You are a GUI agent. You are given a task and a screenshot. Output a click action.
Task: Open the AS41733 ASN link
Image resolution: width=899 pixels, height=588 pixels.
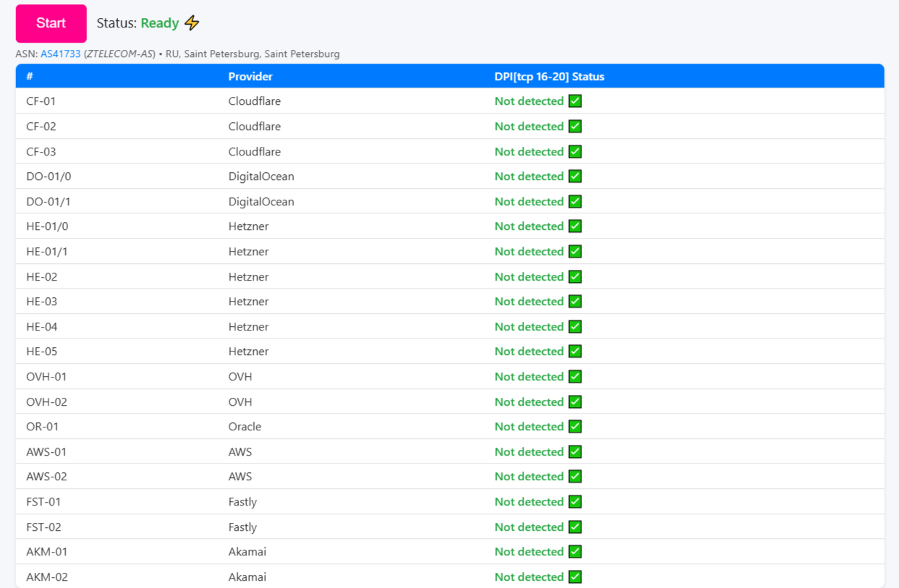61,54
